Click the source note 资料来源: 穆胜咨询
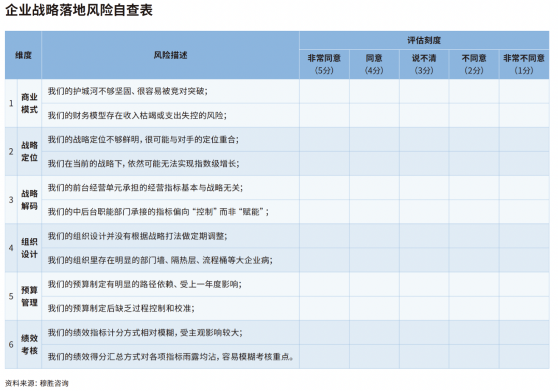Image resolution: width=559 pixels, height=392 pixels. (x=37, y=383)
